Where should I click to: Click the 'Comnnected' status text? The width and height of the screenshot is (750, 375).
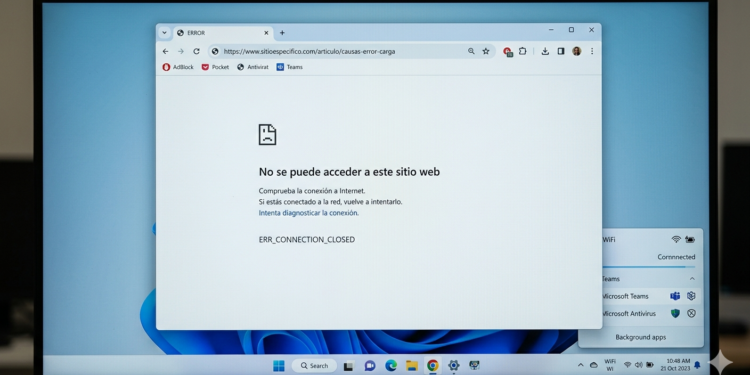[x=676, y=257]
